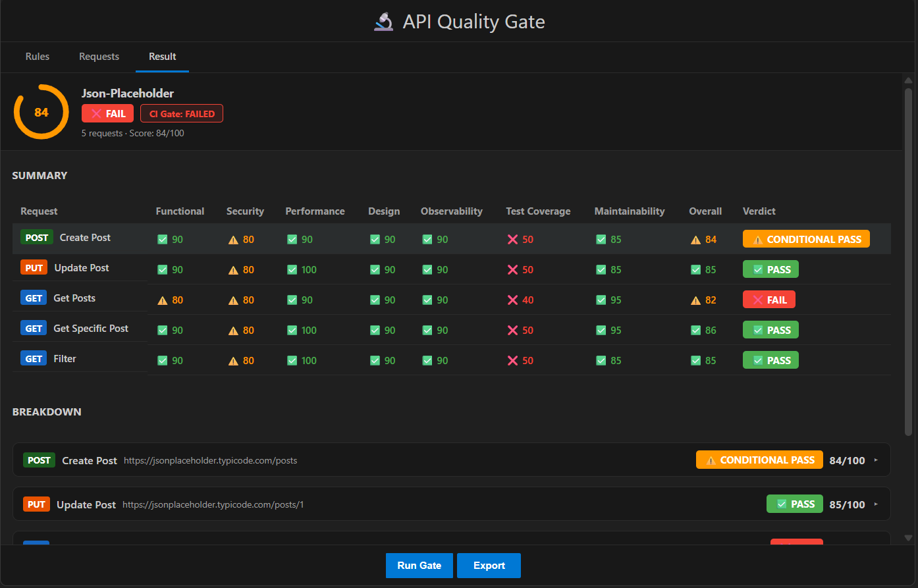918x588 pixels.
Task: Open the Requests tab
Action: (99, 57)
